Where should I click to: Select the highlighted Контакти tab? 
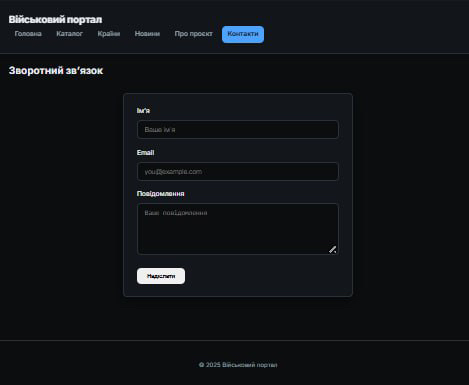(x=243, y=34)
